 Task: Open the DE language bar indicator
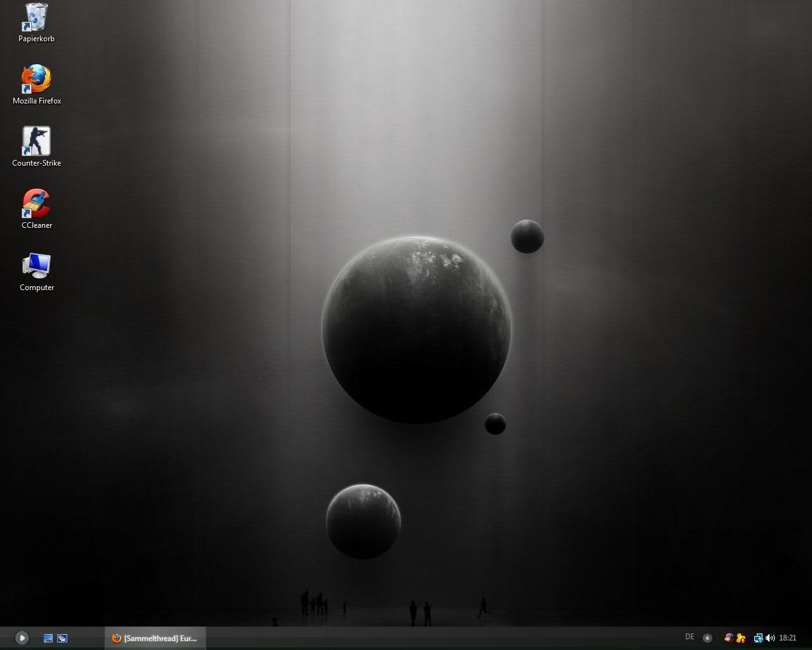click(690, 637)
